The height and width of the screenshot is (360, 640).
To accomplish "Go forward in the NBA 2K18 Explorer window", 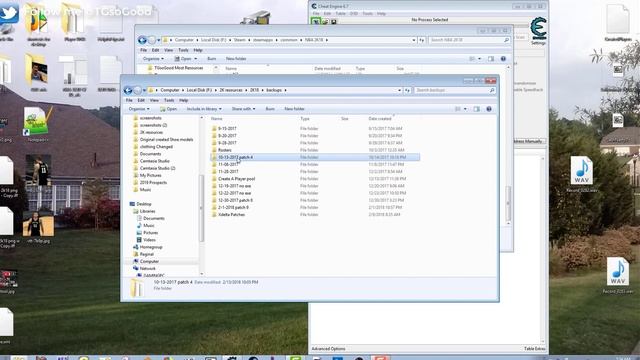I will (152, 40).
